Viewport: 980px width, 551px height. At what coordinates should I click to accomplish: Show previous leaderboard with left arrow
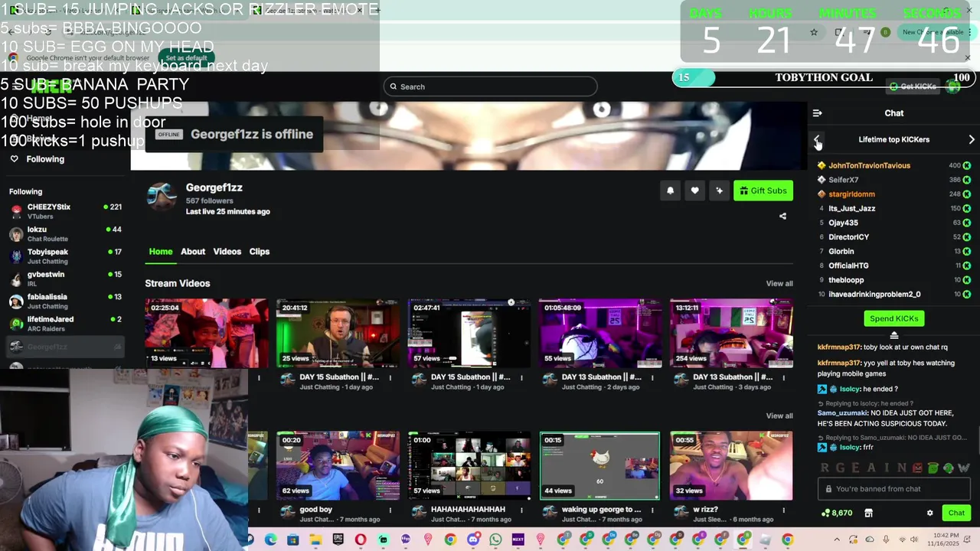[x=817, y=140]
